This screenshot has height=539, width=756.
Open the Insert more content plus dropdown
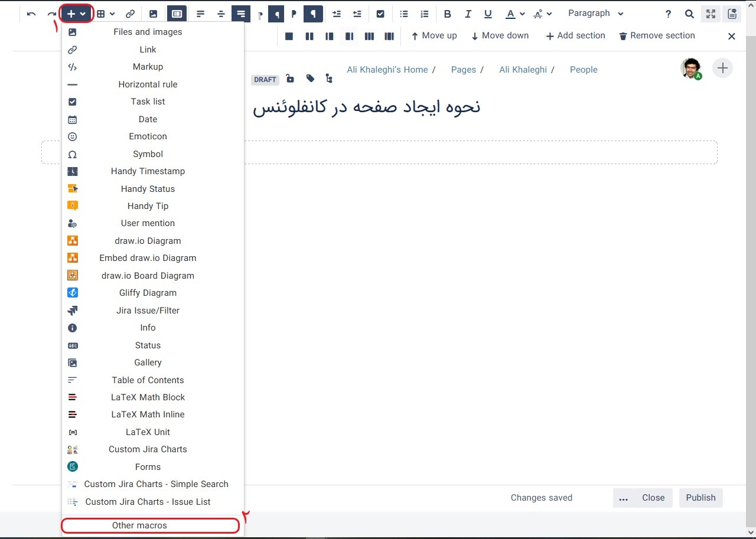coord(76,14)
